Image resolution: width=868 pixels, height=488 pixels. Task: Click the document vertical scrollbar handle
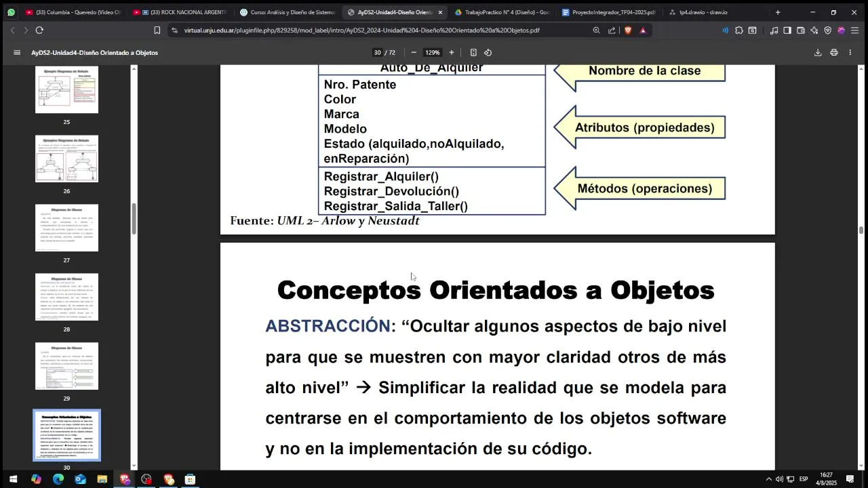point(861,230)
